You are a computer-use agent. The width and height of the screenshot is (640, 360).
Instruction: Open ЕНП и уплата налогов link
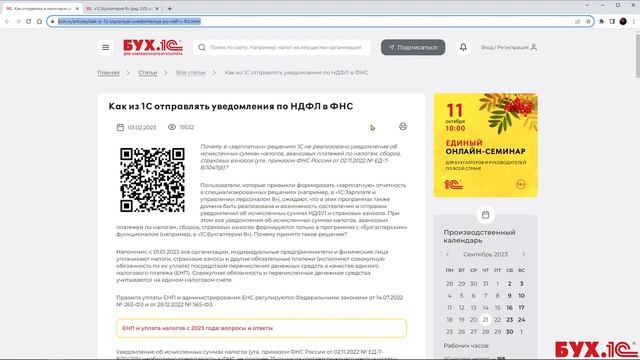pos(198,328)
